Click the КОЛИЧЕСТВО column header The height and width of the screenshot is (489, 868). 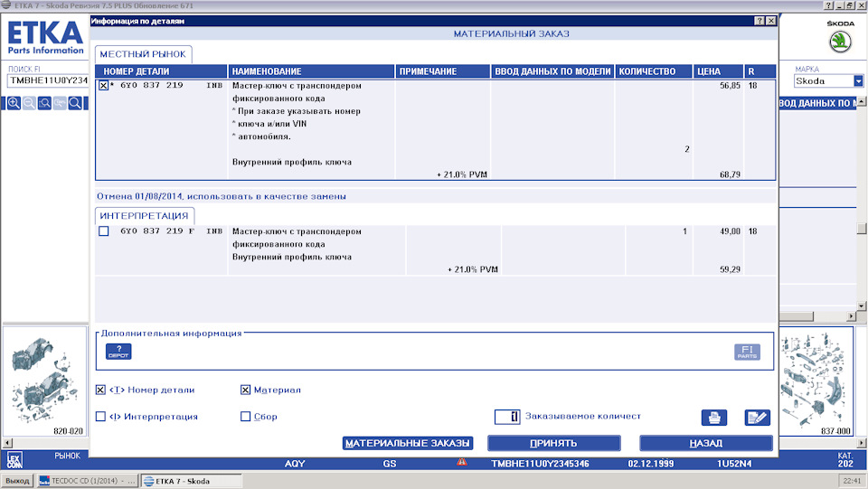point(653,71)
